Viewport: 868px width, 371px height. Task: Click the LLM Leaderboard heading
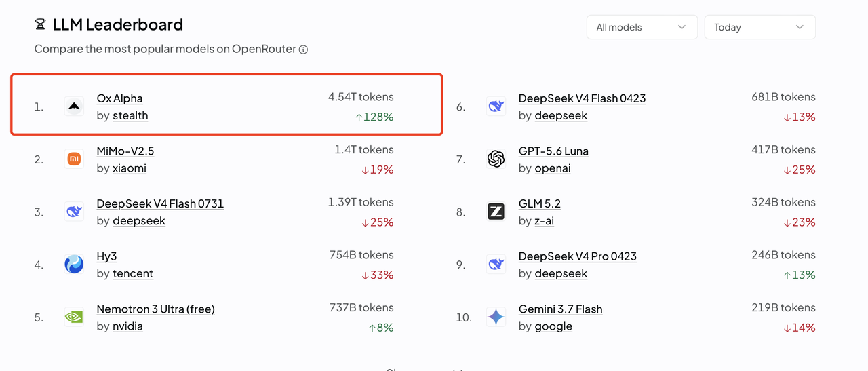(118, 25)
